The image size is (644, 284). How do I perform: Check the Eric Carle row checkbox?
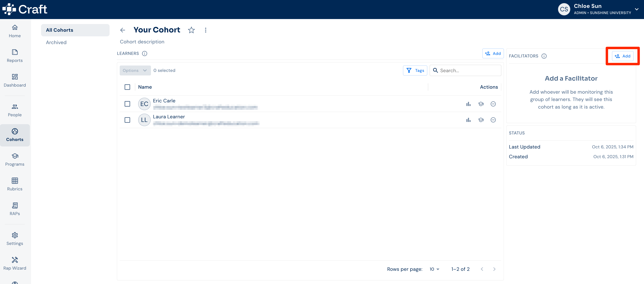[127, 104]
